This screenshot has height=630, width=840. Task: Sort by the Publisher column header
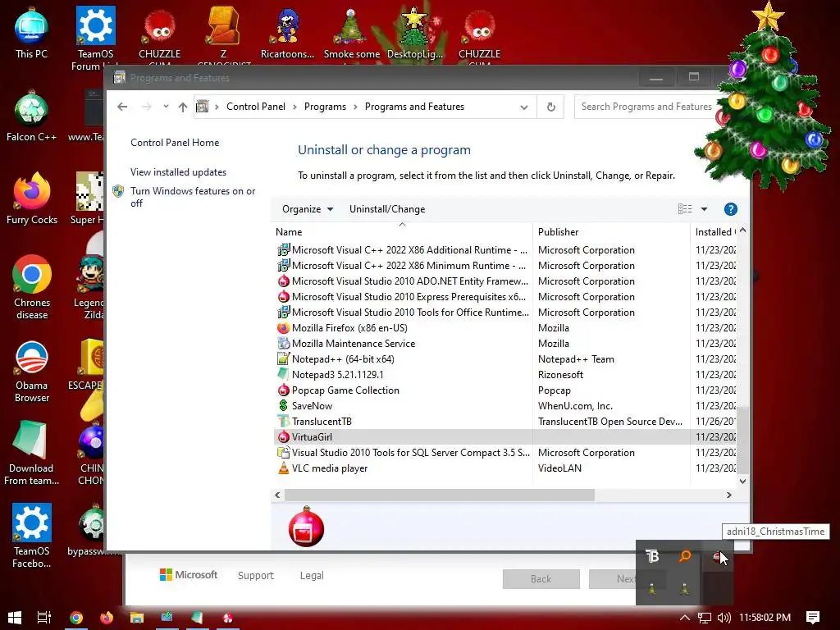[612, 232]
